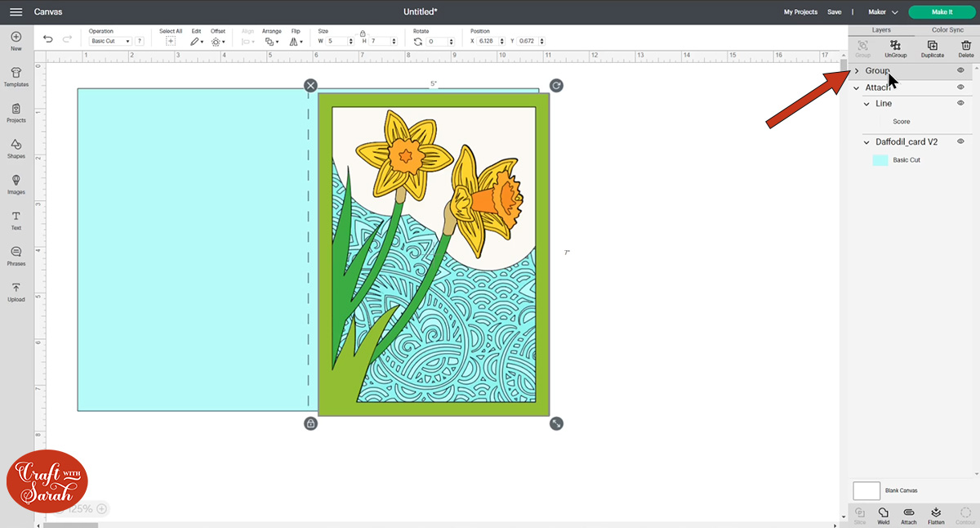This screenshot has width=980, height=528.
Task: Redo the last action
Action: point(67,39)
